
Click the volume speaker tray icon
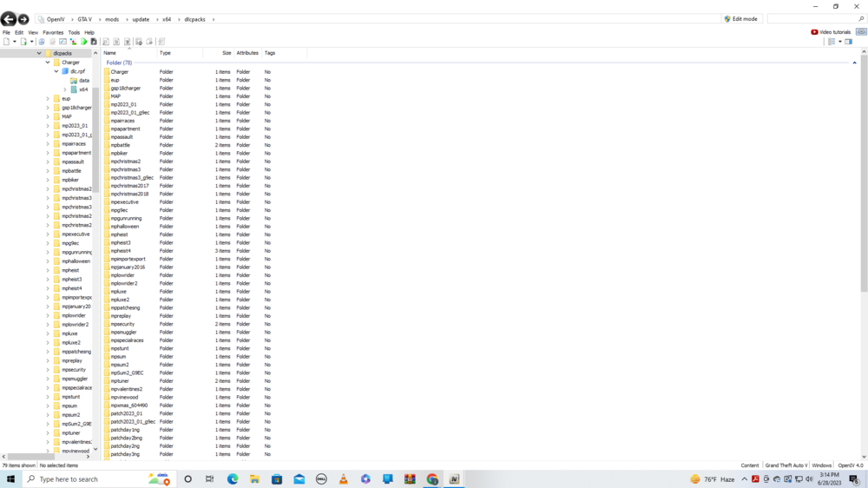click(x=809, y=479)
